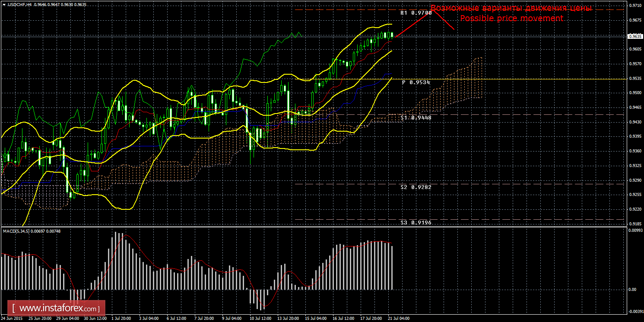Click the Russian 'Возможные варианты движения цены' text
Viewport: 644px width, 322px height.
click(x=511, y=8)
